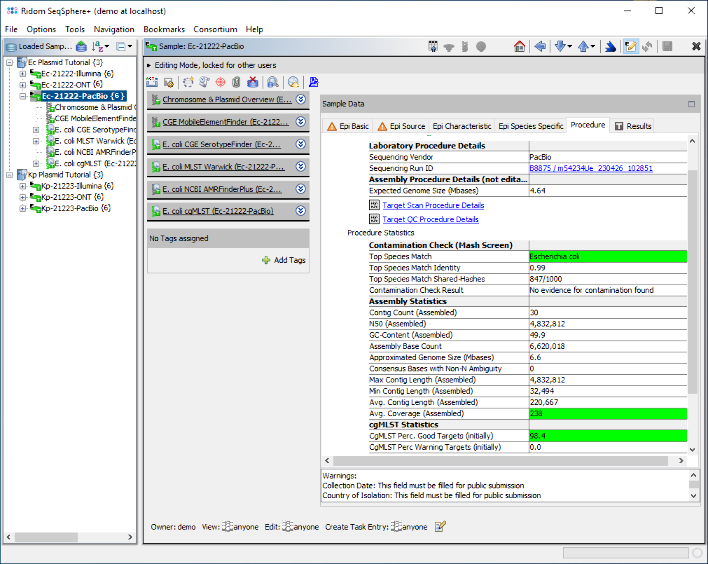Open E. coli MLST Warwick result link
The height and width of the screenshot is (564, 708).
[224, 167]
